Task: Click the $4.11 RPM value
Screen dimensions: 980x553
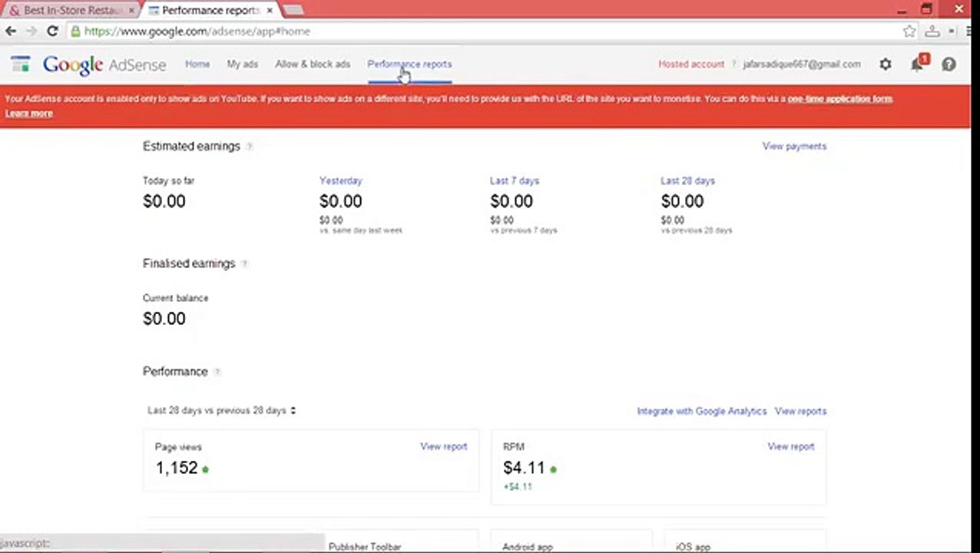Action: [x=524, y=469]
